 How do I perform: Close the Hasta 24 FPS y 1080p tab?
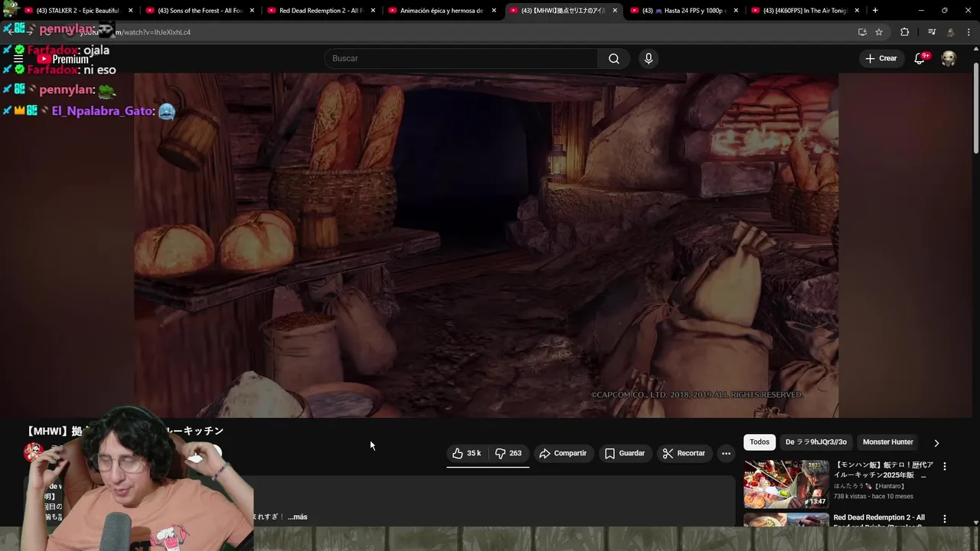736,11
